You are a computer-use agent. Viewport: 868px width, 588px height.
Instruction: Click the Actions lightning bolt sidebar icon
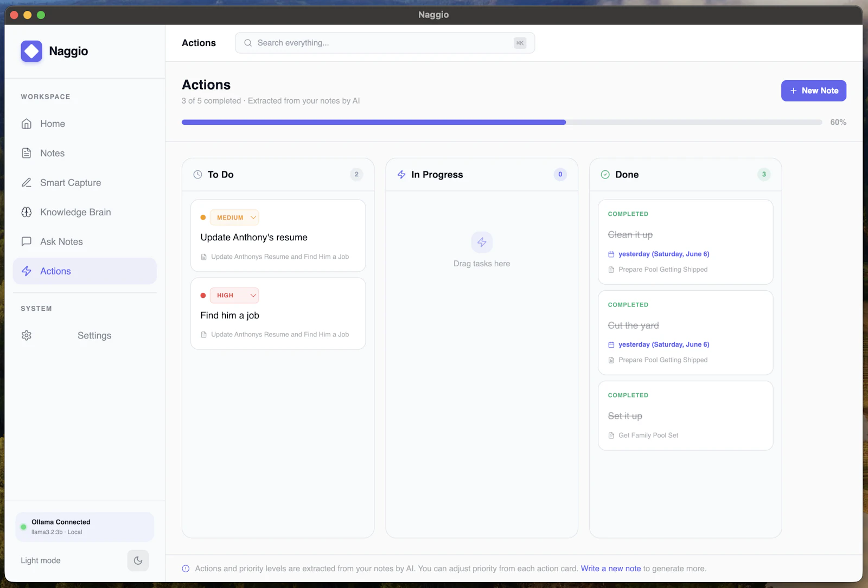27,271
